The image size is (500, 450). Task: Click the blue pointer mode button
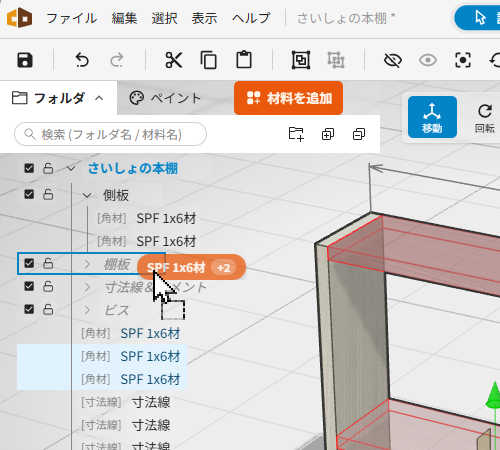477,17
